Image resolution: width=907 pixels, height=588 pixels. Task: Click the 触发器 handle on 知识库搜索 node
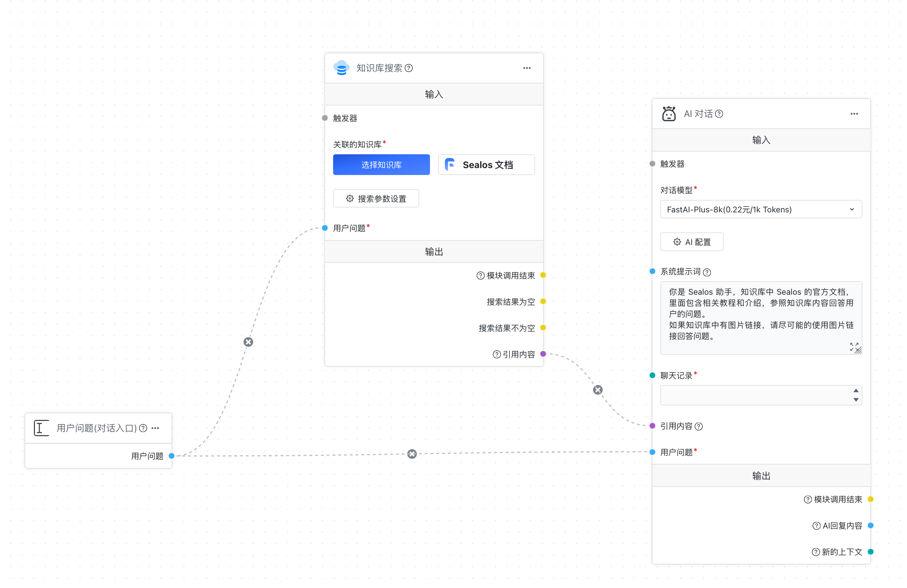(325, 118)
